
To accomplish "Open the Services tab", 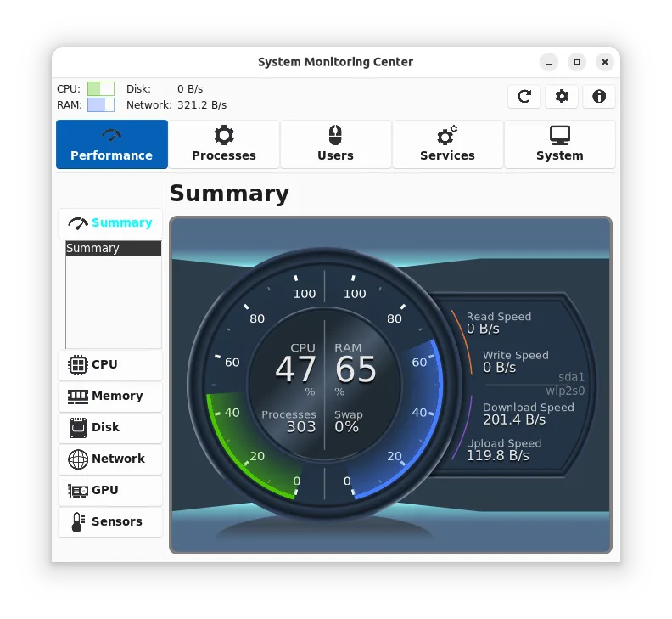I will (x=447, y=144).
